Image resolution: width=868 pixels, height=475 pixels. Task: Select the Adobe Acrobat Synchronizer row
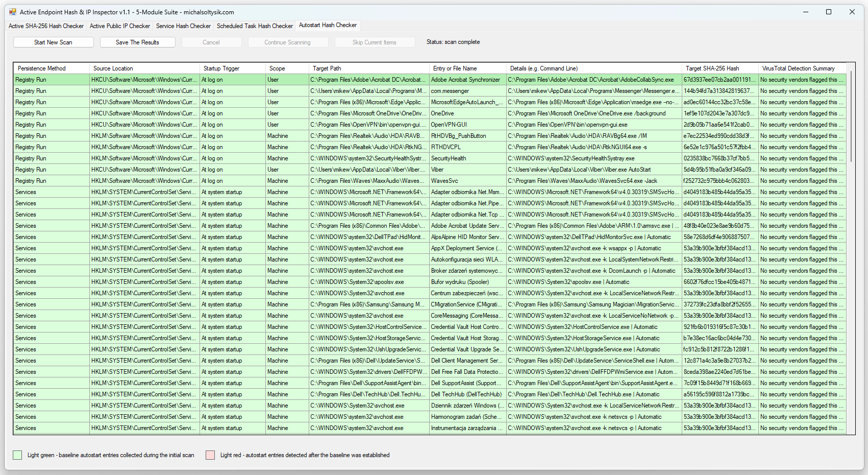[465, 80]
